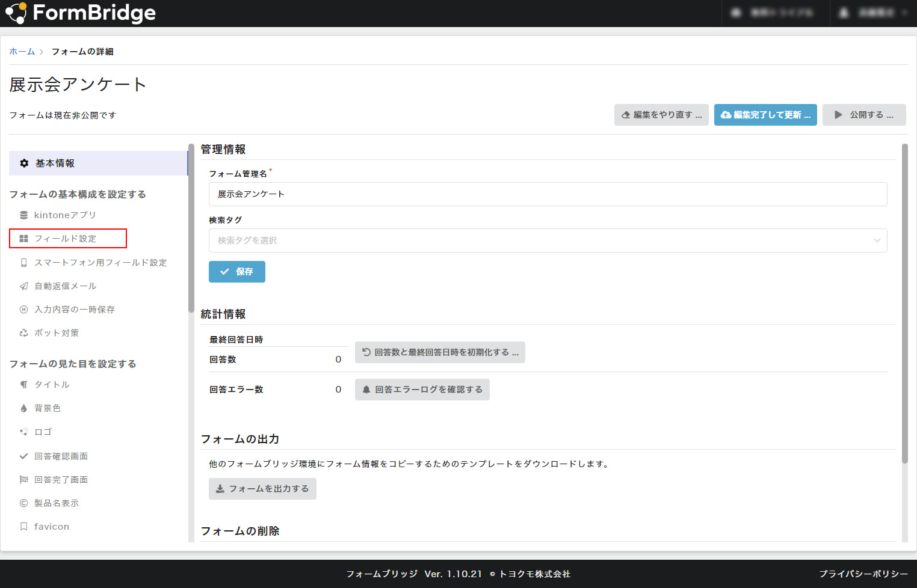The height and width of the screenshot is (588, 917).
Task: Click the copyright icon beside 製品名表示
Action: (24, 503)
